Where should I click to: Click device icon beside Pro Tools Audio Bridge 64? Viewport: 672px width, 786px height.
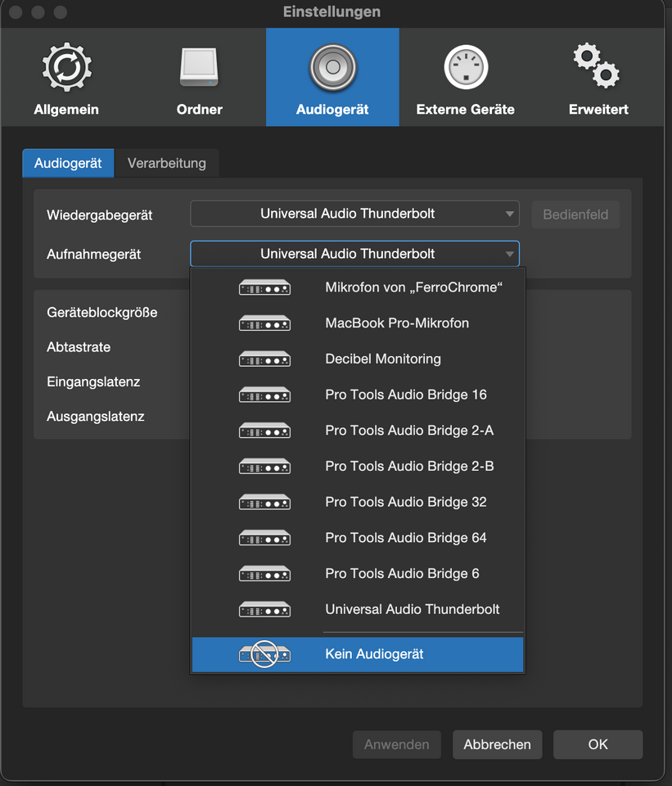click(x=264, y=538)
